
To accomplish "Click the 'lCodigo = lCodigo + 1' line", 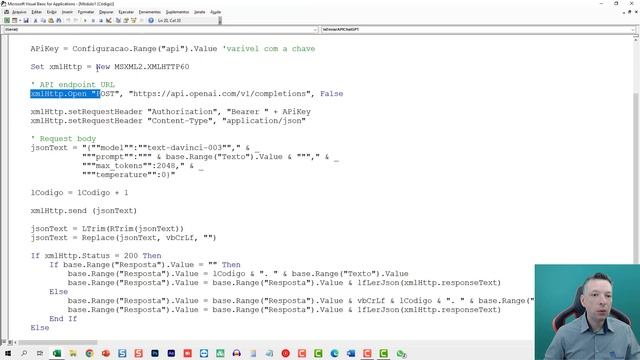I will click(80, 192).
